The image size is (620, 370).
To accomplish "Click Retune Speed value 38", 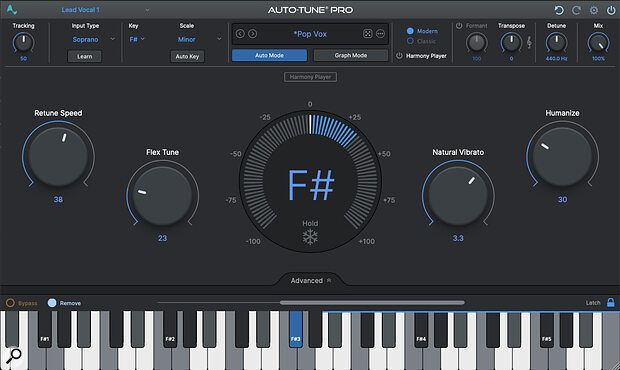I will point(58,199).
